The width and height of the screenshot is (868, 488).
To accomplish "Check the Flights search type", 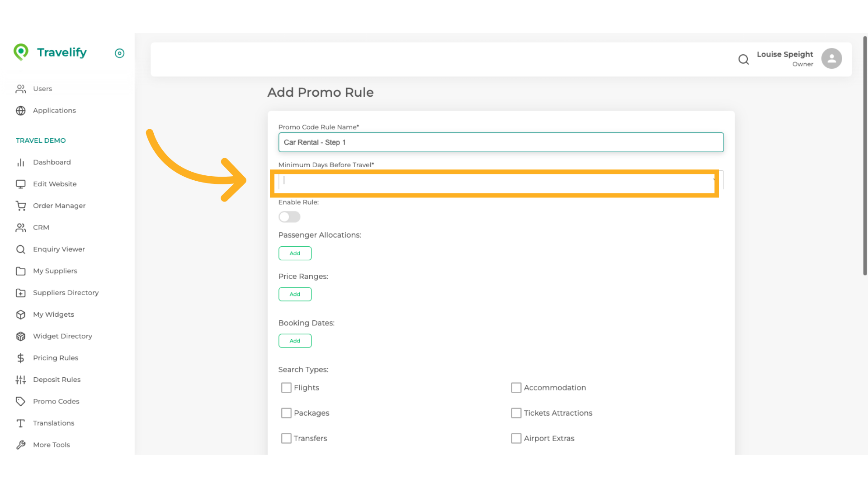I will [x=286, y=388].
